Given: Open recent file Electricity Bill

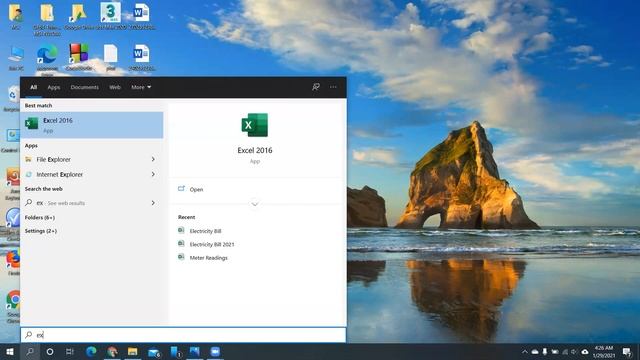Looking at the screenshot, I should tap(205, 231).
